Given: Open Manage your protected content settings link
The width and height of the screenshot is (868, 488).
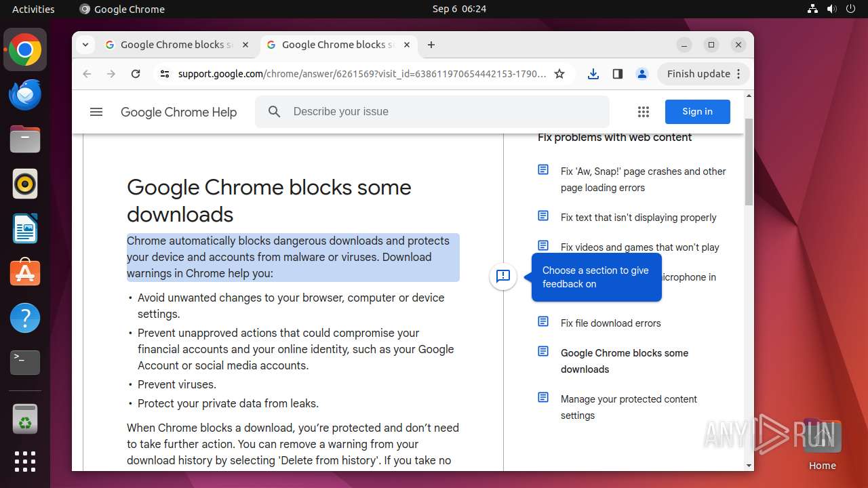Looking at the screenshot, I should (x=629, y=407).
